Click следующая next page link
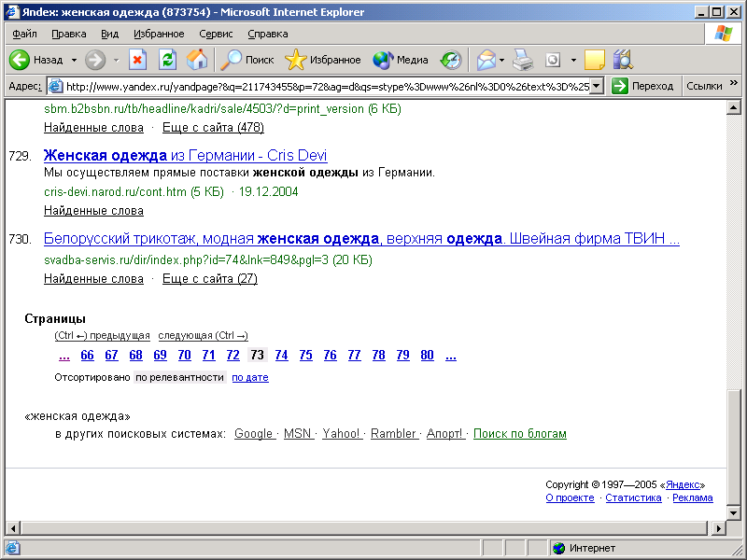747x560 pixels. pyautogui.click(x=203, y=336)
